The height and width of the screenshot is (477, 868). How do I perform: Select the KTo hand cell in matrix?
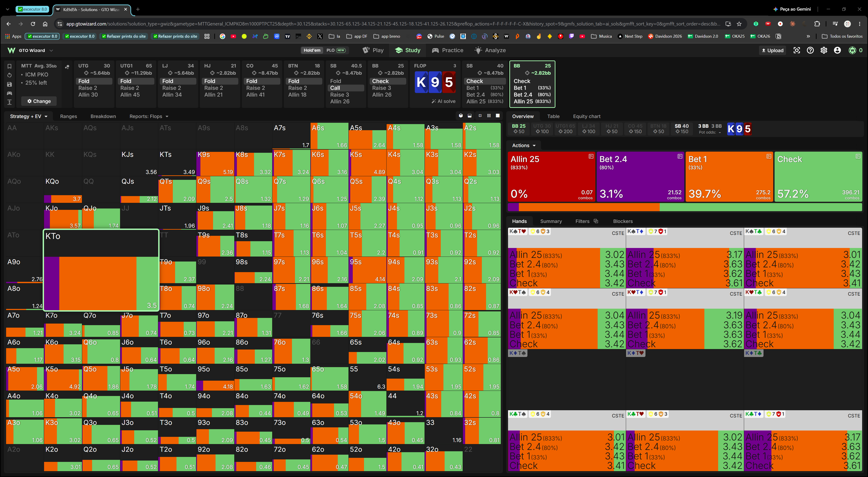[101, 270]
